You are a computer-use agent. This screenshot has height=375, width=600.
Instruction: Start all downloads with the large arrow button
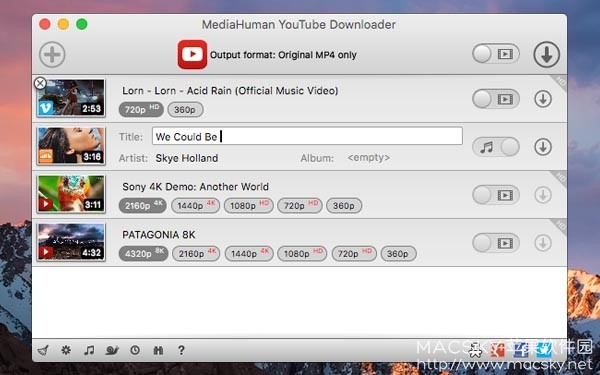click(x=546, y=54)
